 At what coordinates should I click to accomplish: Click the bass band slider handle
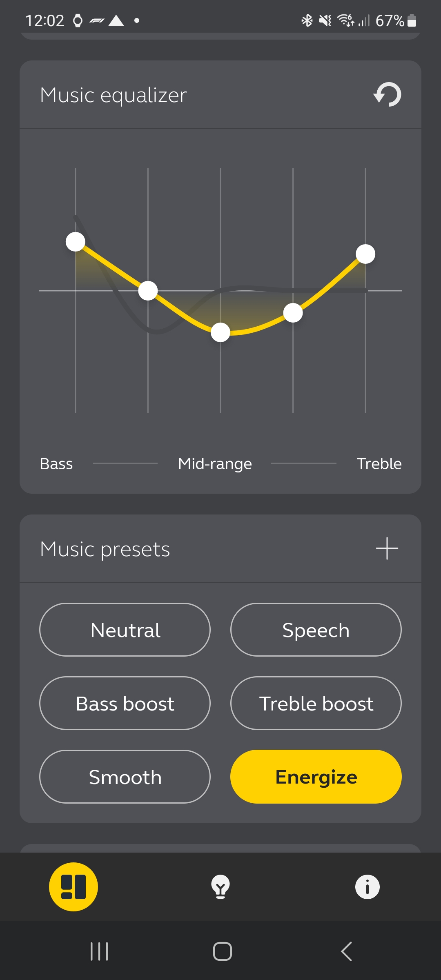76,242
